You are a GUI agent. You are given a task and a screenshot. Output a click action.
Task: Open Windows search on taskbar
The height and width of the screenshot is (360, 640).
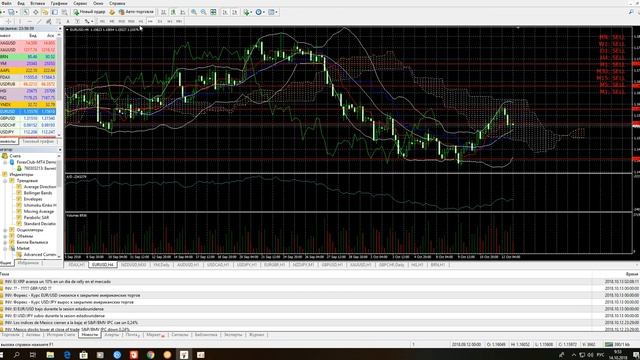17,355
